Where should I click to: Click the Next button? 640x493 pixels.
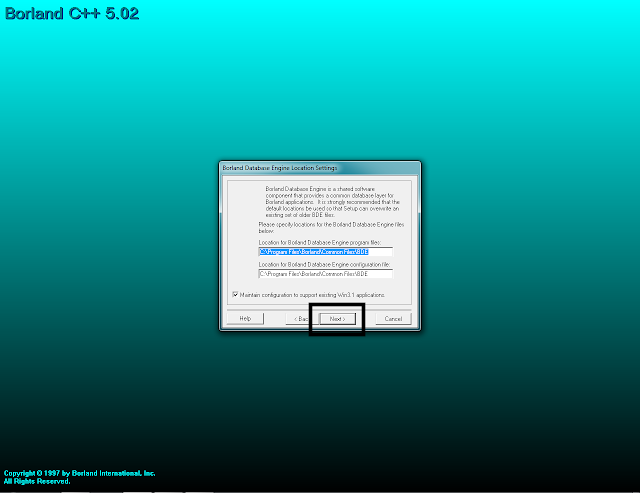(338, 319)
